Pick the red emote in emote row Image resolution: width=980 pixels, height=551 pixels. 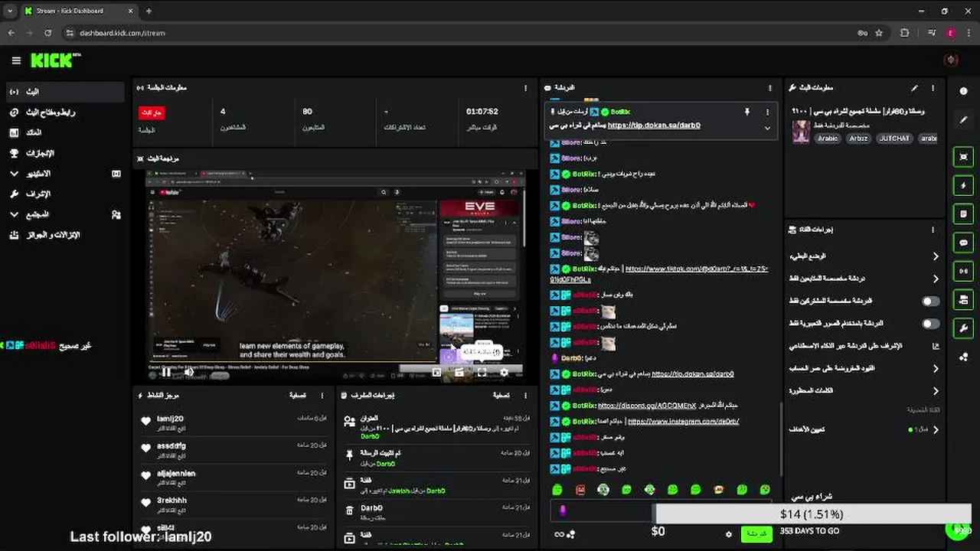580,490
